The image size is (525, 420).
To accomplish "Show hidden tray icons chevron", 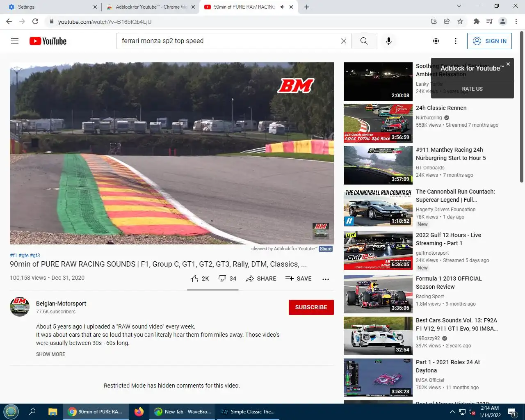I will (x=452, y=412).
